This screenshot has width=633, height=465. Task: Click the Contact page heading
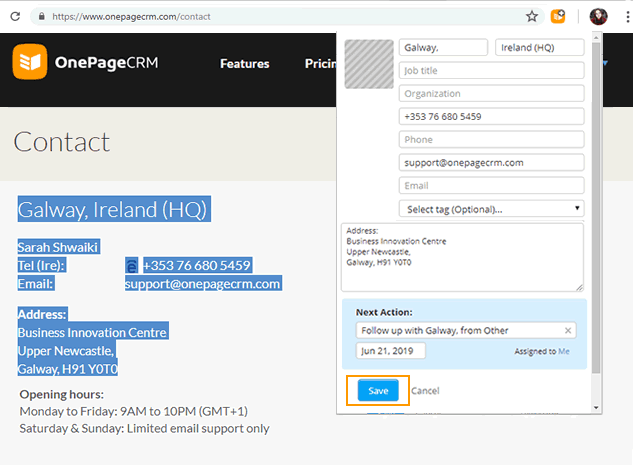(61, 142)
